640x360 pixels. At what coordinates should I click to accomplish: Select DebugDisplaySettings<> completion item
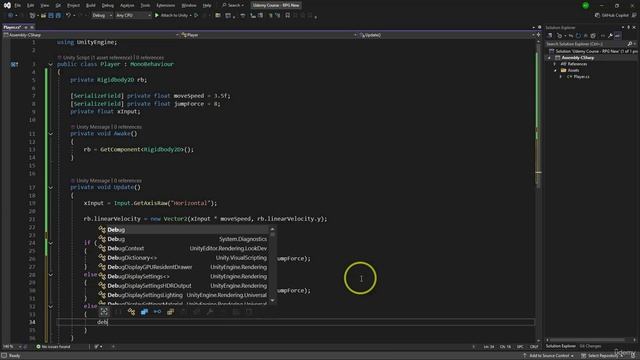(183, 277)
